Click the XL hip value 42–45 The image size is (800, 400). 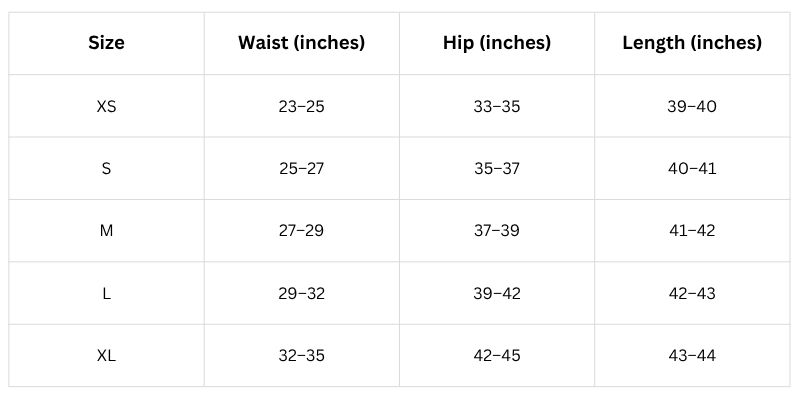coord(497,356)
